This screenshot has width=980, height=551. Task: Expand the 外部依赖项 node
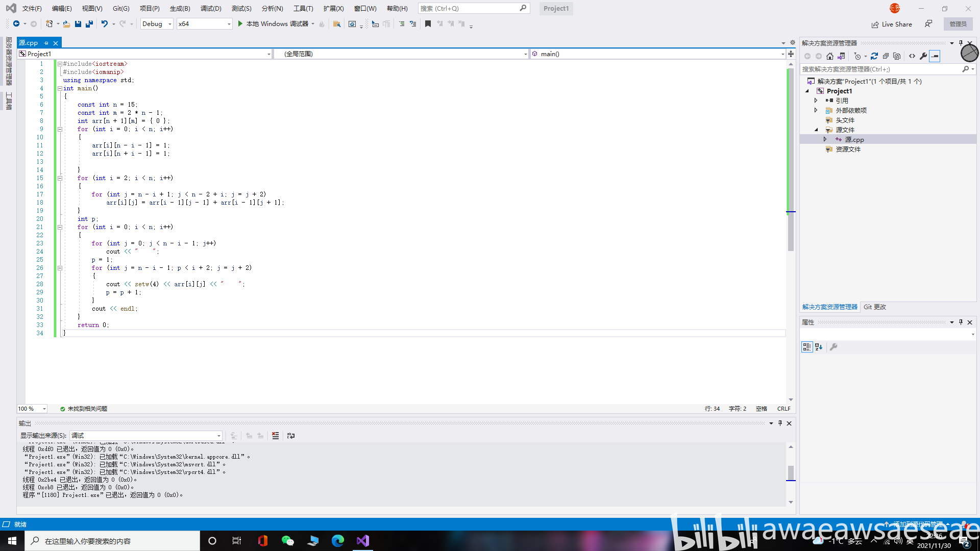point(816,110)
